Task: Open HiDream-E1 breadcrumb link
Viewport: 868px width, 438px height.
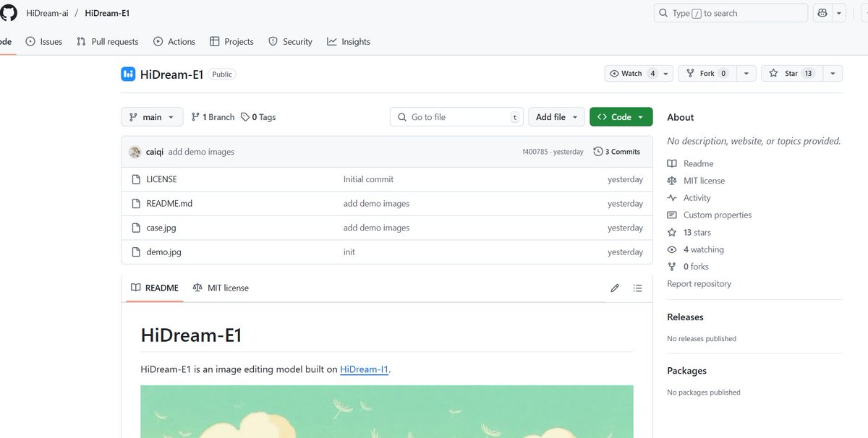Action: [107, 13]
